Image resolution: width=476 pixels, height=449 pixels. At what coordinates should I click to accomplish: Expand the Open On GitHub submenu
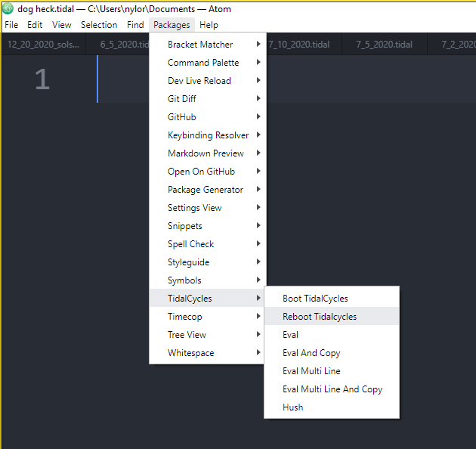[x=208, y=172]
